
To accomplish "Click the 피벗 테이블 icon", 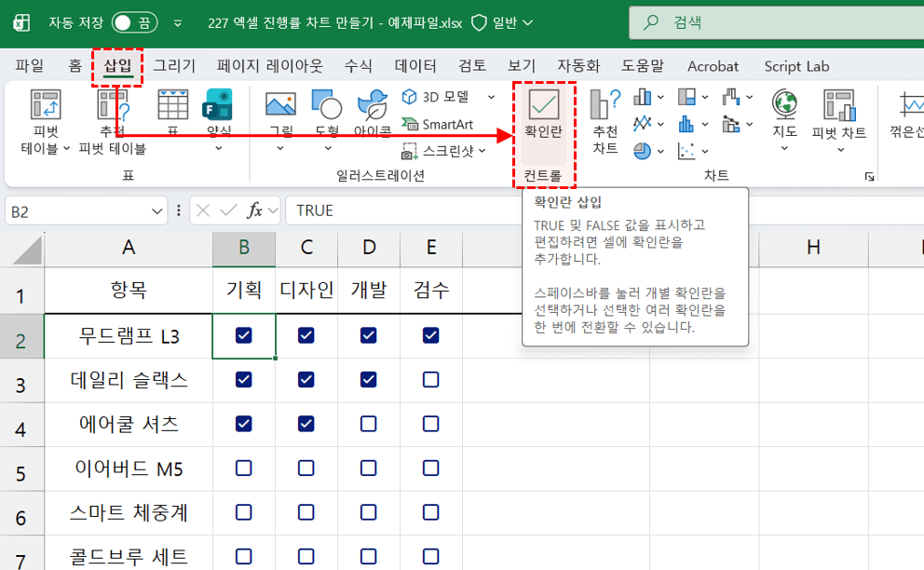I will click(x=45, y=105).
